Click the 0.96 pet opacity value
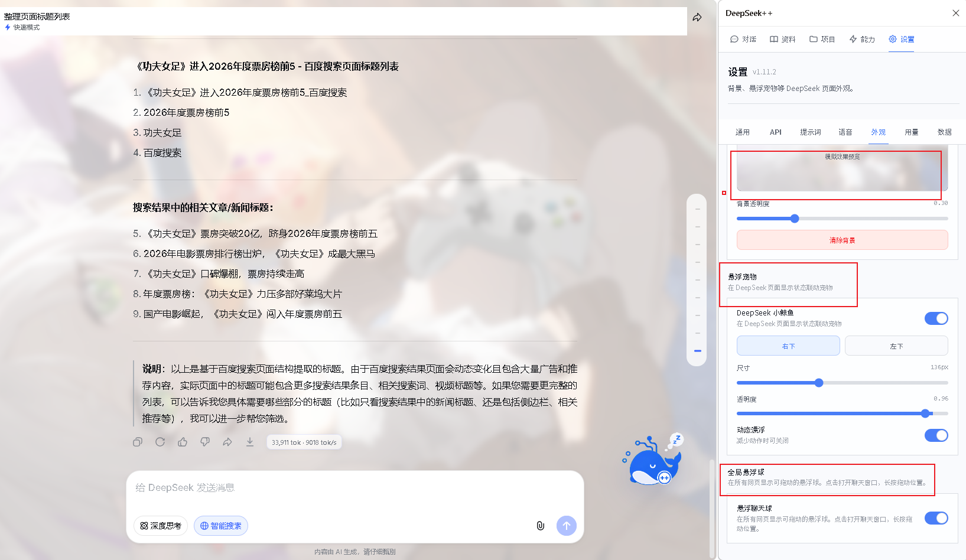966x560 pixels. 941,399
